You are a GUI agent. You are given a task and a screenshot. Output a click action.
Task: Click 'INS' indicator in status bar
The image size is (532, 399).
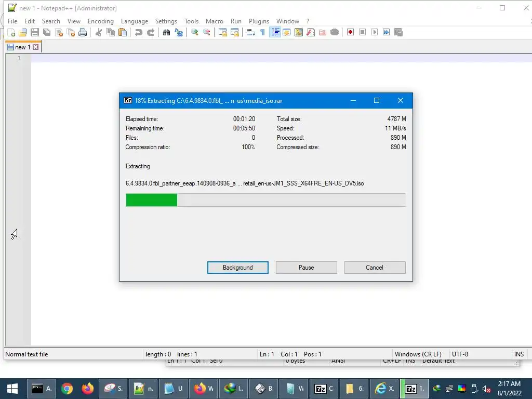(519, 354)
